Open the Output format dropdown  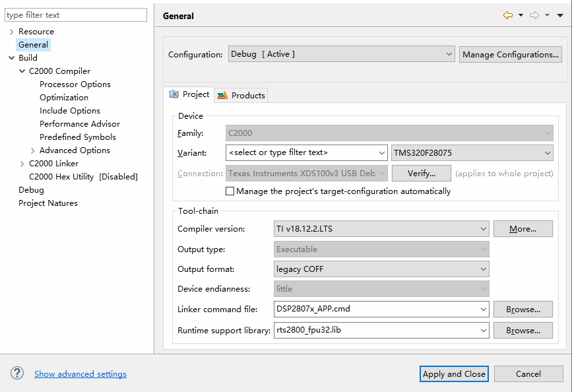pos(381,269)
